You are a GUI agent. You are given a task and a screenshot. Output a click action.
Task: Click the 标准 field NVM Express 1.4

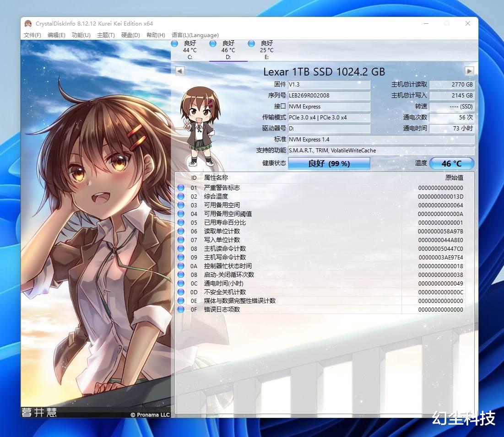[381, 140]
